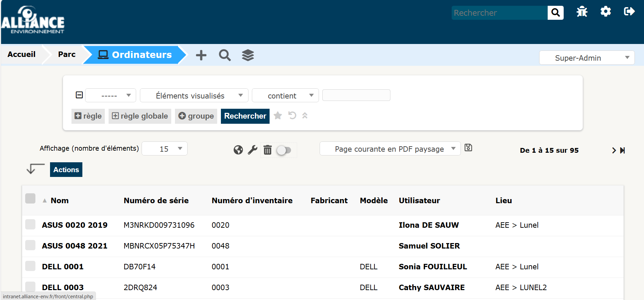Open the Super-Admin profile dropdown
This screenshot has height=300, width=644.
pyautogui.click(x=586, y=58)
